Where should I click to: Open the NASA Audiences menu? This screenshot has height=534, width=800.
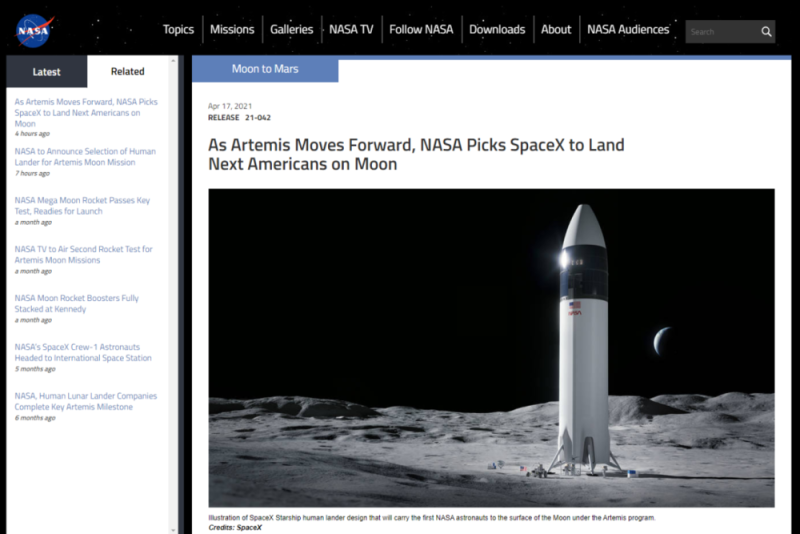tap(628, 29)
